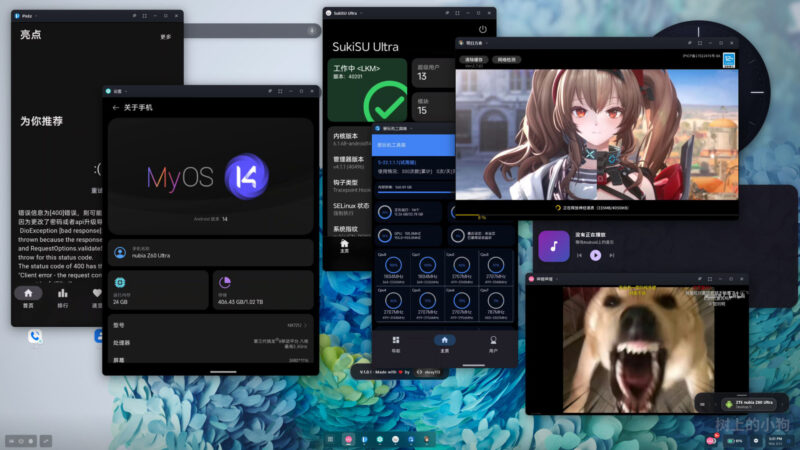Image resolution: width=800 pixels, height=450 pixels.
Task: Toggle fullscreen for the Pixez window
Action: [145, 16]
